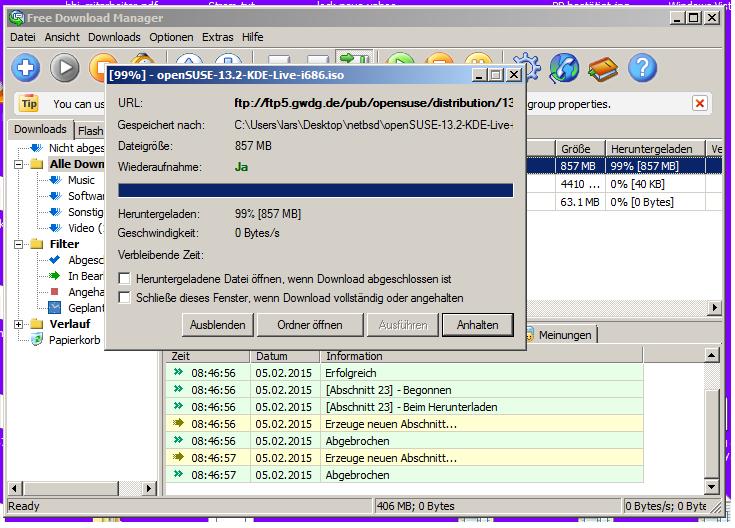Open the Extras menu
The image size is (735, 528).
pyautogui.click(x=218, y=37)
